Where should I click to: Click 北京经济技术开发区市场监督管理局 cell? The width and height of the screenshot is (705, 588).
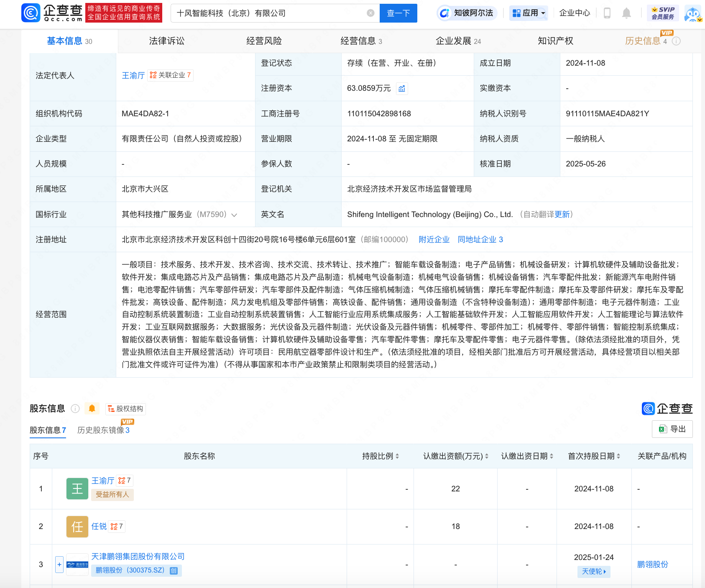tap(409, 189)
